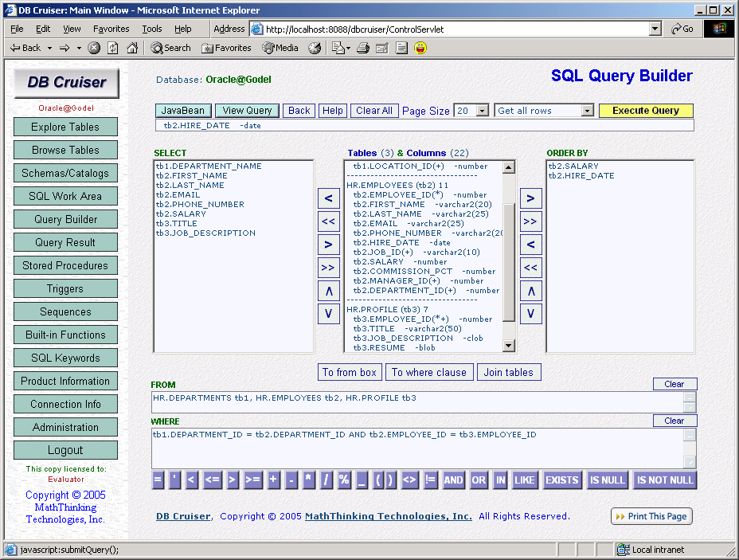Open the View menu
The width and height of the screenshot is (739, 560).
pos(72,29)
